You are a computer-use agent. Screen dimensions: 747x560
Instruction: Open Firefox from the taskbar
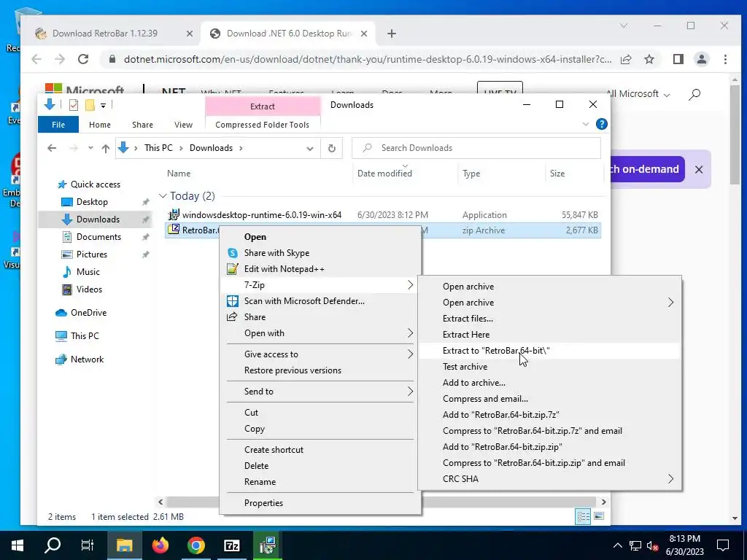coord(160,545)
